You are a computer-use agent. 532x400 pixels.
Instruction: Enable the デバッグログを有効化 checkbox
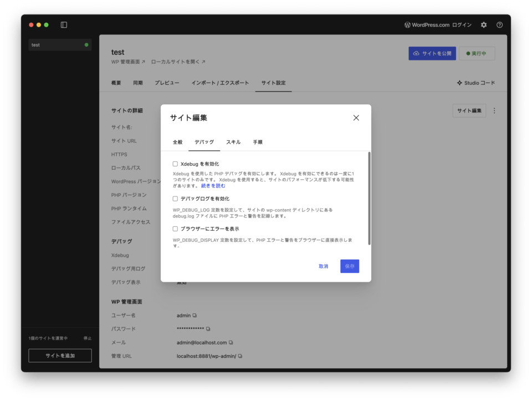tap(175, 199)
